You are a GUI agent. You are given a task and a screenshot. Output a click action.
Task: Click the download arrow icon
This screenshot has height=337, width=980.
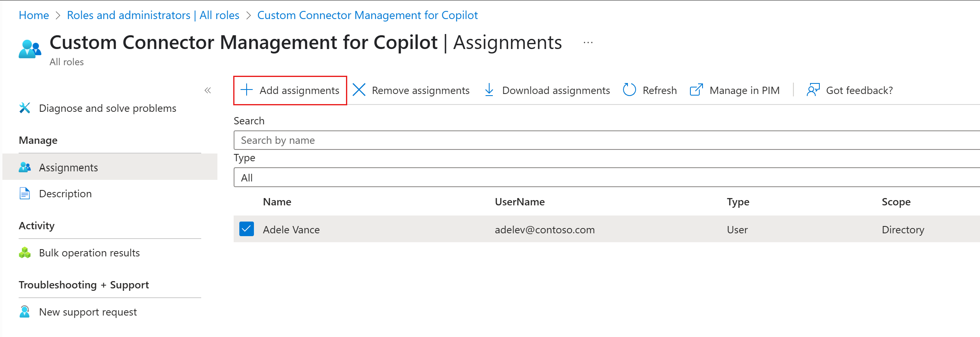(489, 90)
